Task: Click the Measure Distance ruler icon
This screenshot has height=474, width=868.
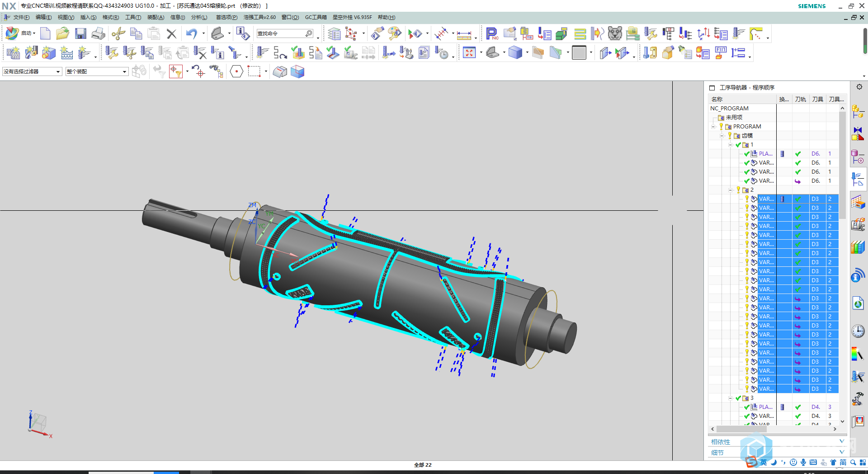Action: click(464, 34)
